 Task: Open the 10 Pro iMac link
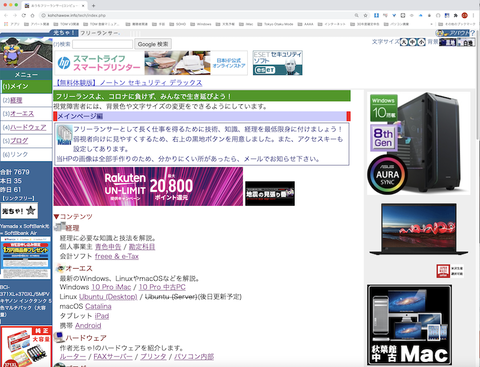(111, 287)
